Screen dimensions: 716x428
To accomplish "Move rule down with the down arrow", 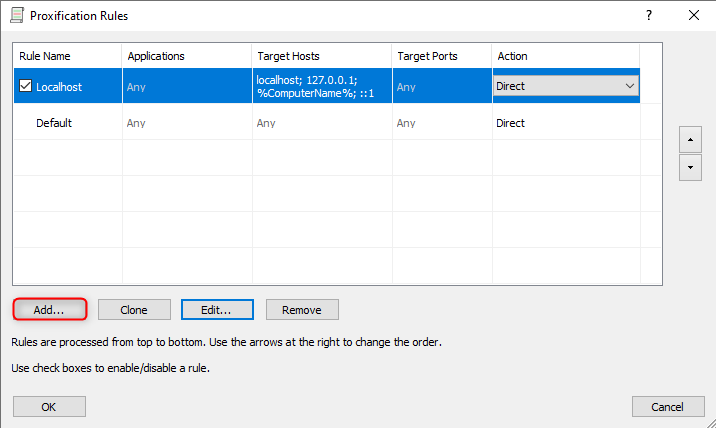I will pos(690,168).
